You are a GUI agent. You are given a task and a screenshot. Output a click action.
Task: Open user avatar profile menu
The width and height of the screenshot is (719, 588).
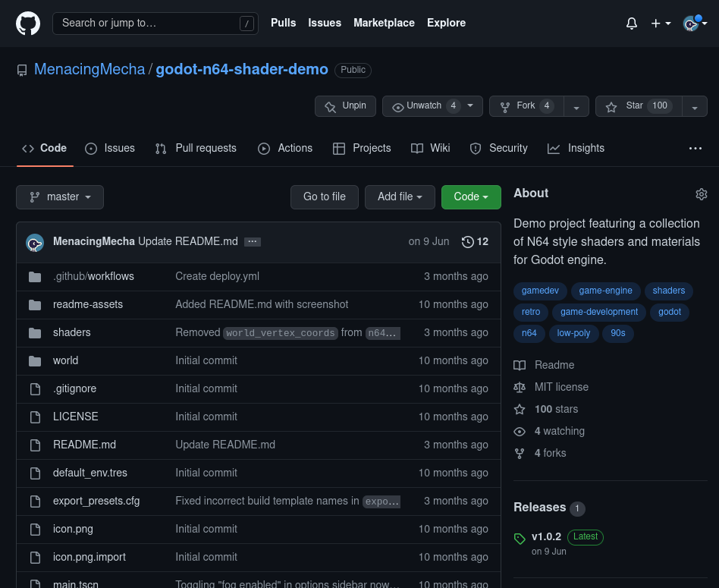point(695,24)
